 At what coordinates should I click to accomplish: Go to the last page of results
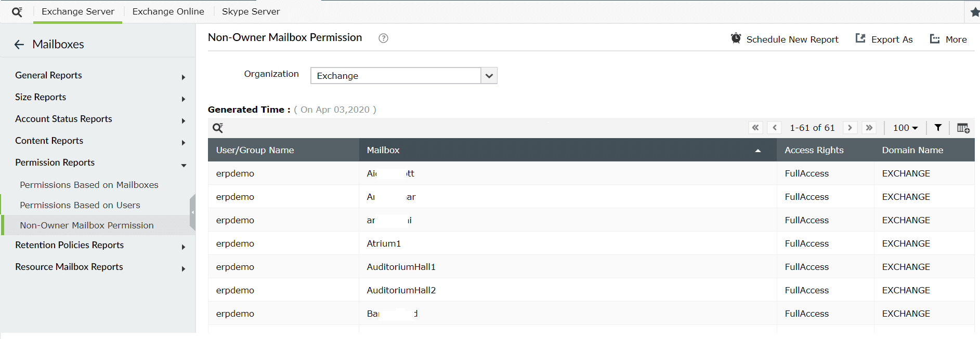click(869, 128)
